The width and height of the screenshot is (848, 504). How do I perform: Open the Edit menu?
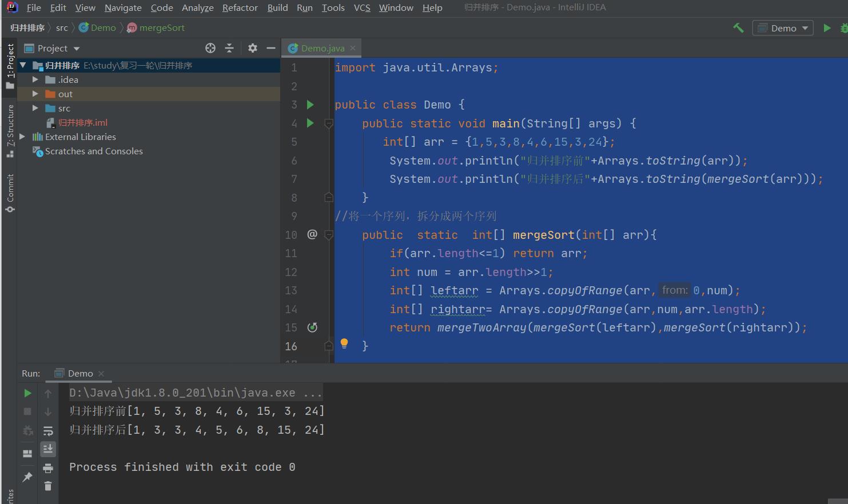click(58, 7)
